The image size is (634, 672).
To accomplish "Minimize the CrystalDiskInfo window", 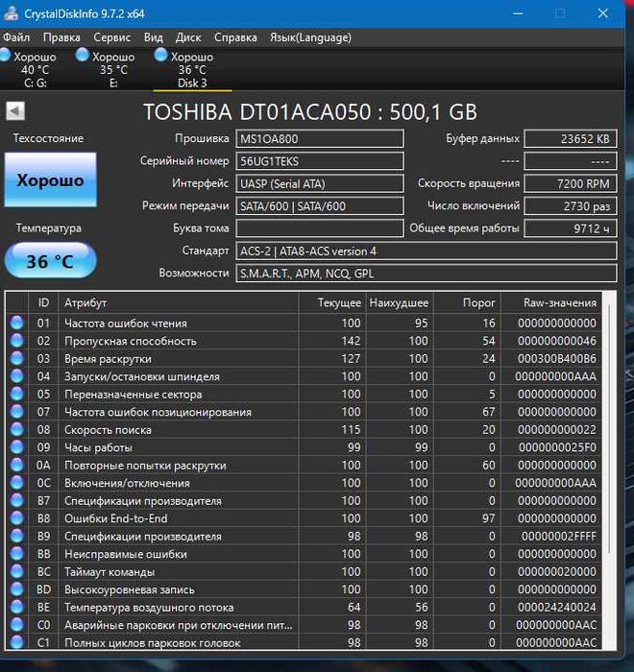I will click(x=518, y=13).
